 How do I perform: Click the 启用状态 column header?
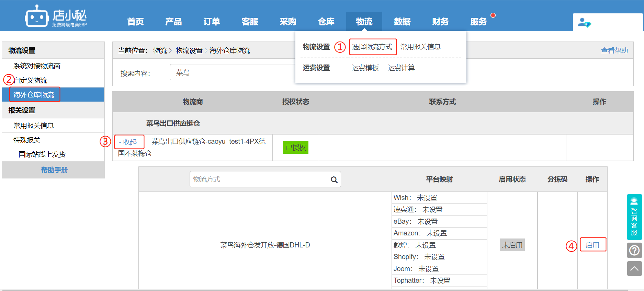512,179
